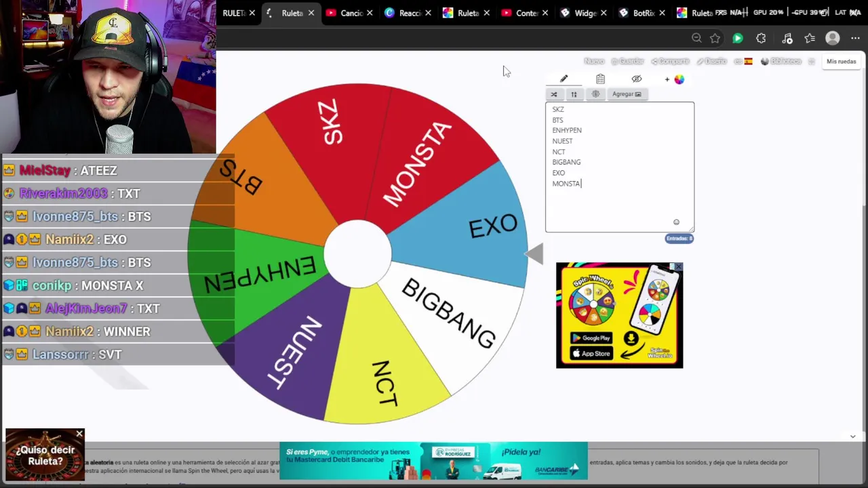
Task: Click the wheel center hub to spin
Action: (357, 254)
